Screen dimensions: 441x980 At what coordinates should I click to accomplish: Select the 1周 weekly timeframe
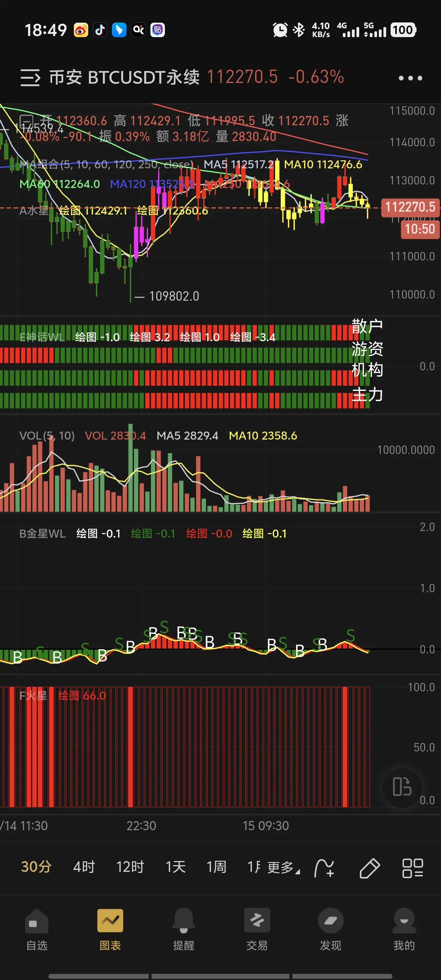pos(216,867)
